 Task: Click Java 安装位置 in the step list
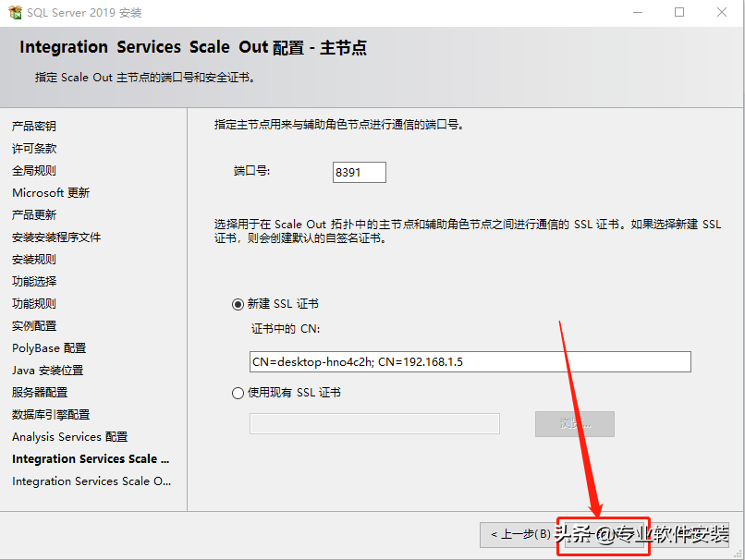pos(47,371)
